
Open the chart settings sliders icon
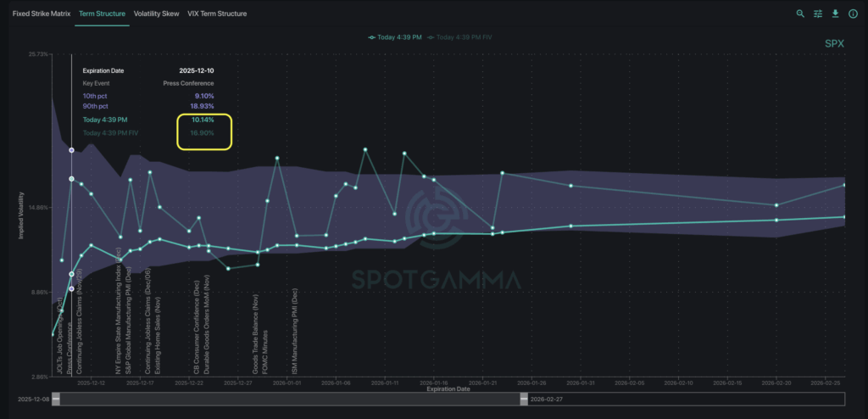click(818, 14)
